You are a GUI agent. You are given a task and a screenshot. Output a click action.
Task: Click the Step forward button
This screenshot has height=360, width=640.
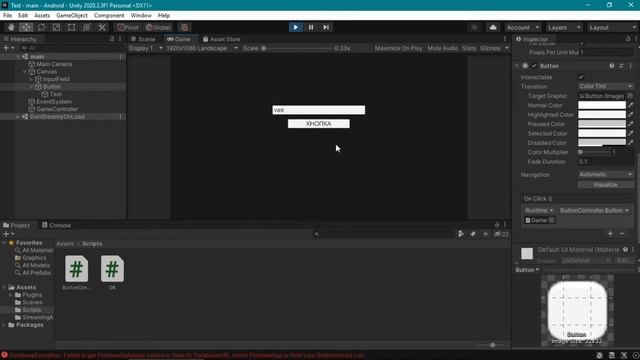pos(326,27)
